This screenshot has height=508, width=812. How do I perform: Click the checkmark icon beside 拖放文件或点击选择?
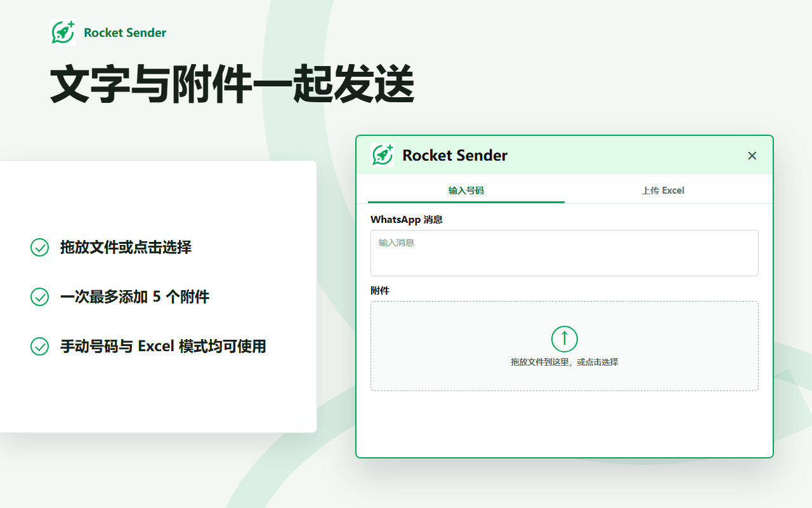tap(40, 247)
